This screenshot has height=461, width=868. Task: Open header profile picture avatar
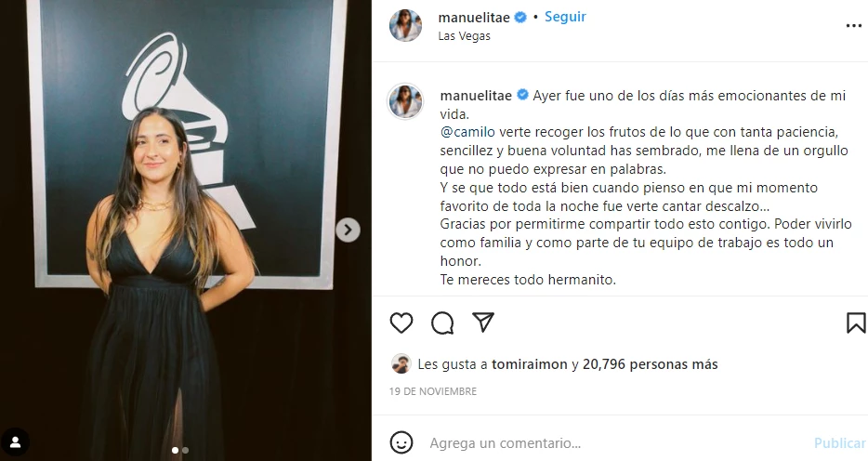point(405,25)
